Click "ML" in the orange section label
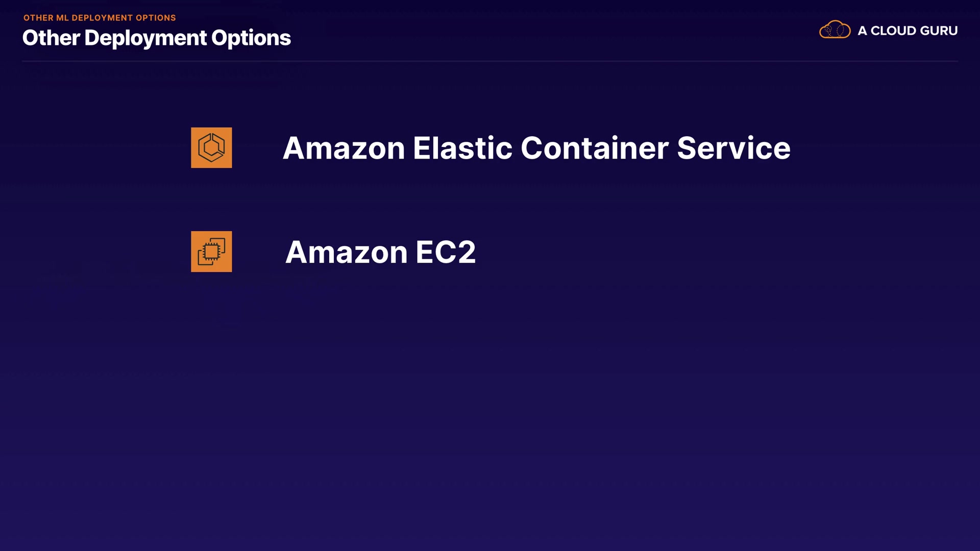 62,18
